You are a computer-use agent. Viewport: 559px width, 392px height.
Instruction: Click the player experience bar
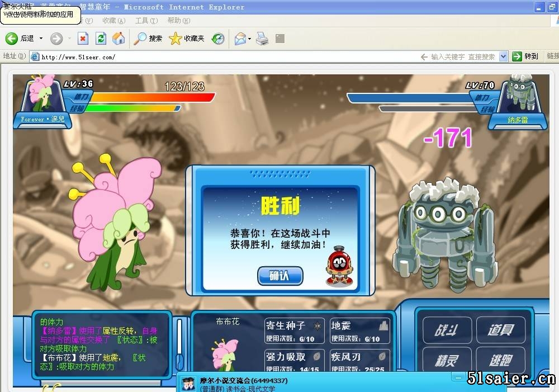tap(132, 108)
